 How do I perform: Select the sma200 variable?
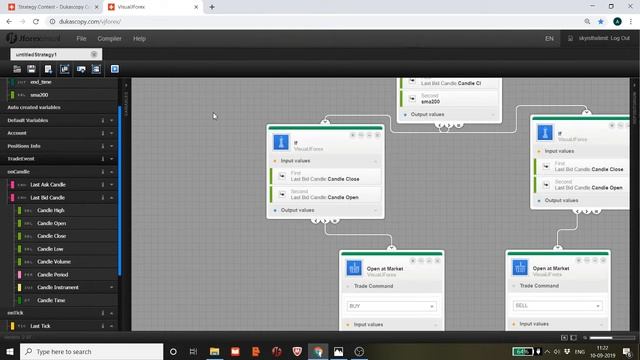(x=39, y=95)
